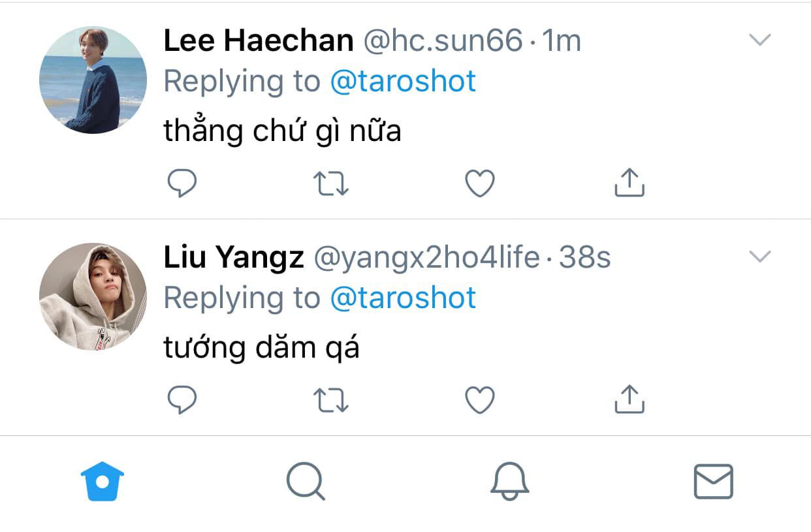Viewport: 811px width, 532px height.
Task: Reply to Liu Yangz's tweet
Action: pos(182,400)
